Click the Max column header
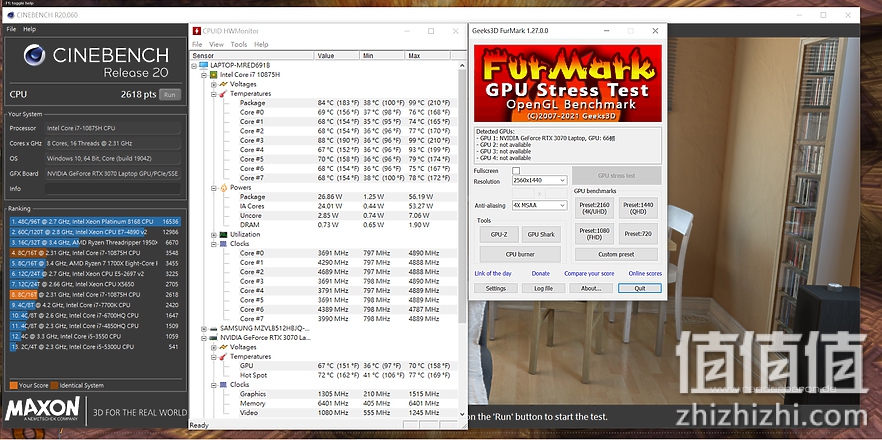The image size is (882, 440). pos(428,56)
